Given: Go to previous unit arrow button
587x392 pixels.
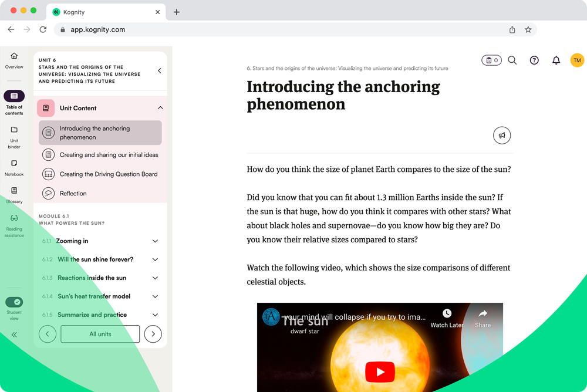Looking at the screenshot, I should 48,334.
